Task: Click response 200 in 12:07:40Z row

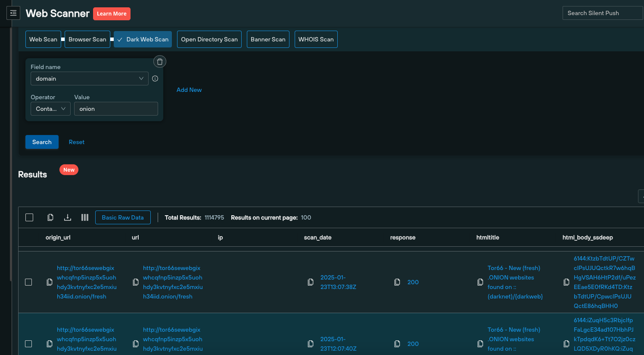Action: pos(413,344)
